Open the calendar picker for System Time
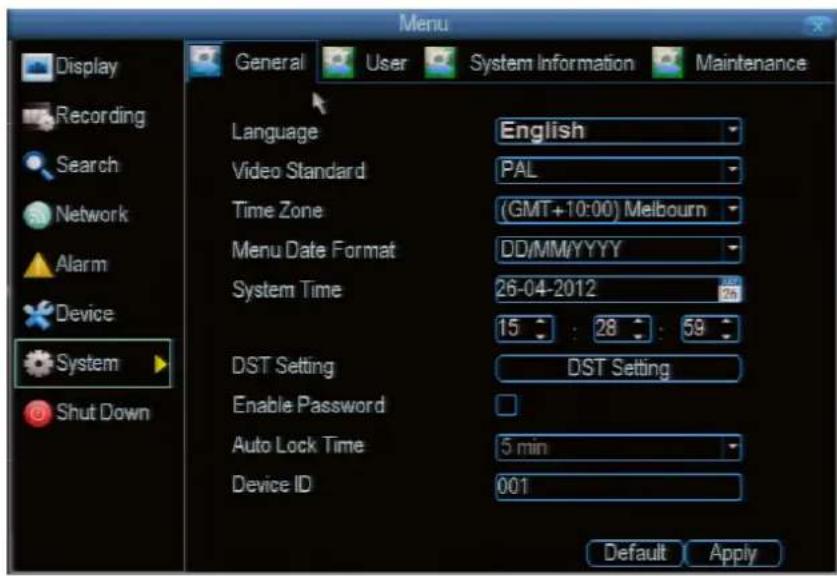This screenshot has width=837, height=576. 730,289
